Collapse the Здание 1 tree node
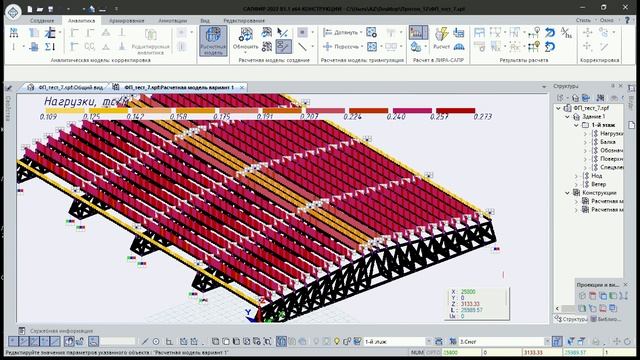640x360 pixels. pyautogui.click(x=567, y=117)
